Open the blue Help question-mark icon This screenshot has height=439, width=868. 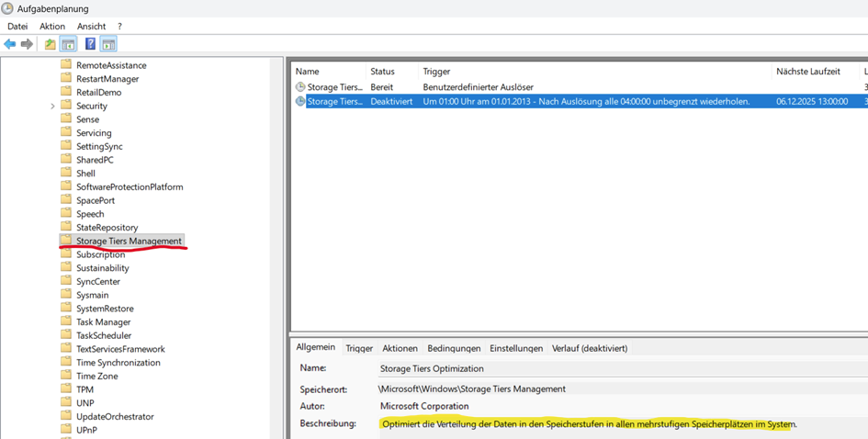click(x=91, y=44)
